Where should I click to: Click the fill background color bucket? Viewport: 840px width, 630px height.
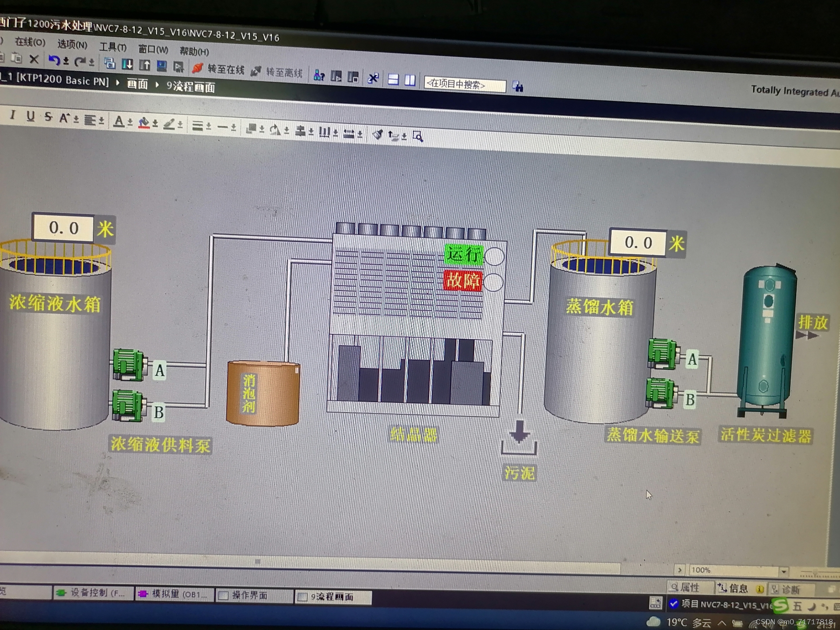144,122
